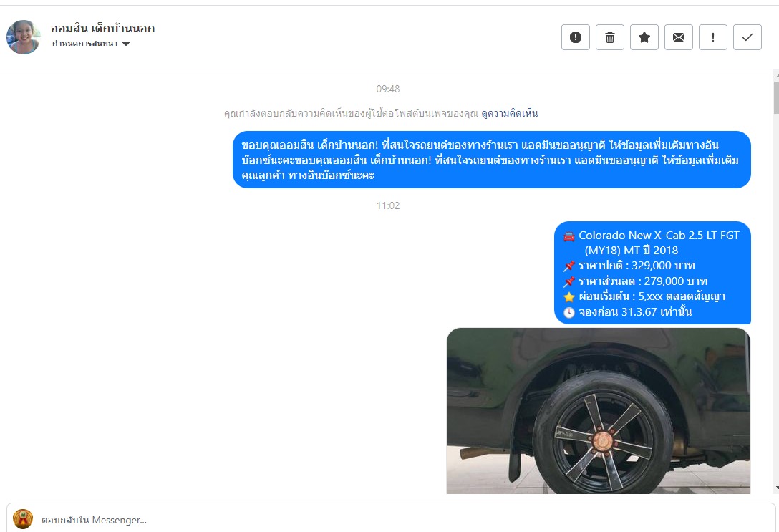
Task: Click the 11:02 timestamp
Action: coord(387,205)
